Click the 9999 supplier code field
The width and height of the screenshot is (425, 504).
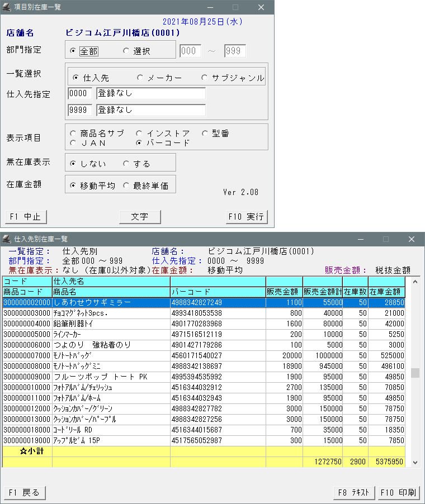pyautogui.click(x=79, y=110)
